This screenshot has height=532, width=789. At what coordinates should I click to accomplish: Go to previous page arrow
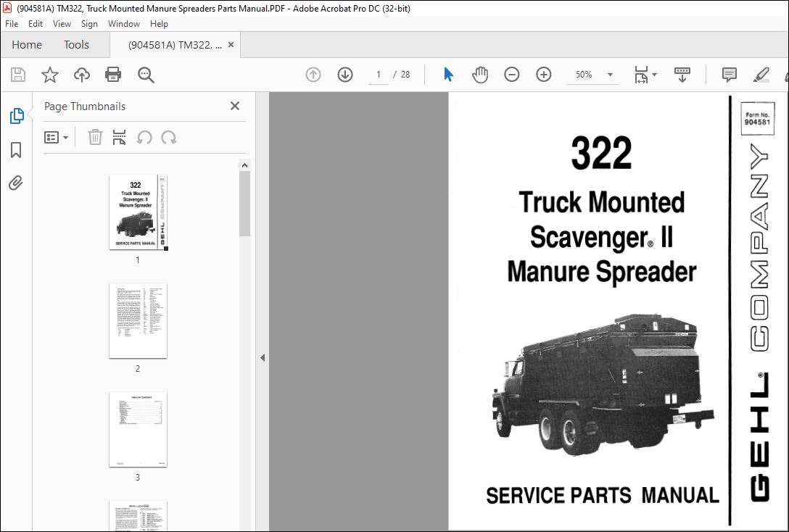pos(313,75)
